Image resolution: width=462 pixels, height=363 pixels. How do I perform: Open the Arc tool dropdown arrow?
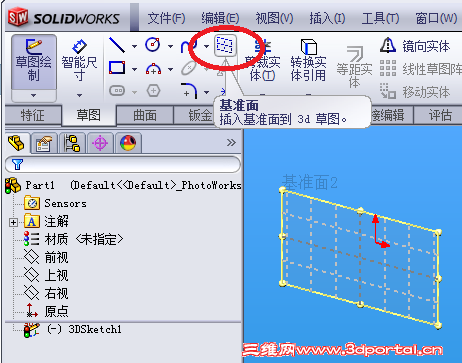[170, 69]
